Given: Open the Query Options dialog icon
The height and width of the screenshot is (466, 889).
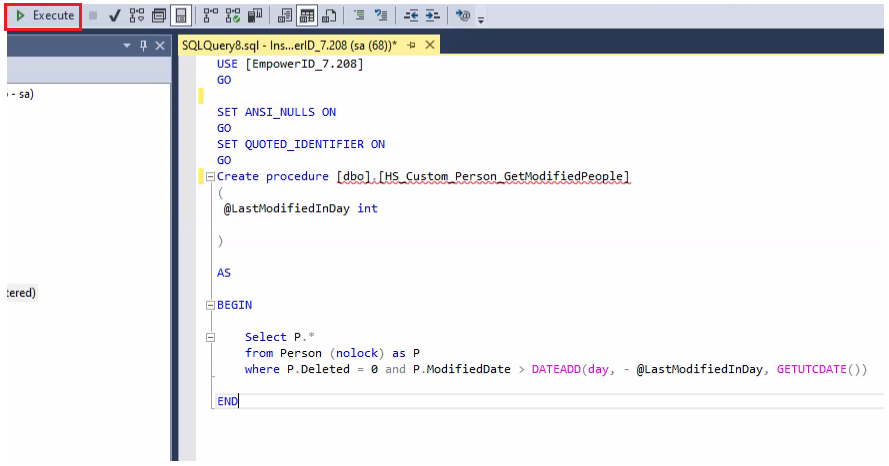Looking at the screenshot, I should (159, 16).
